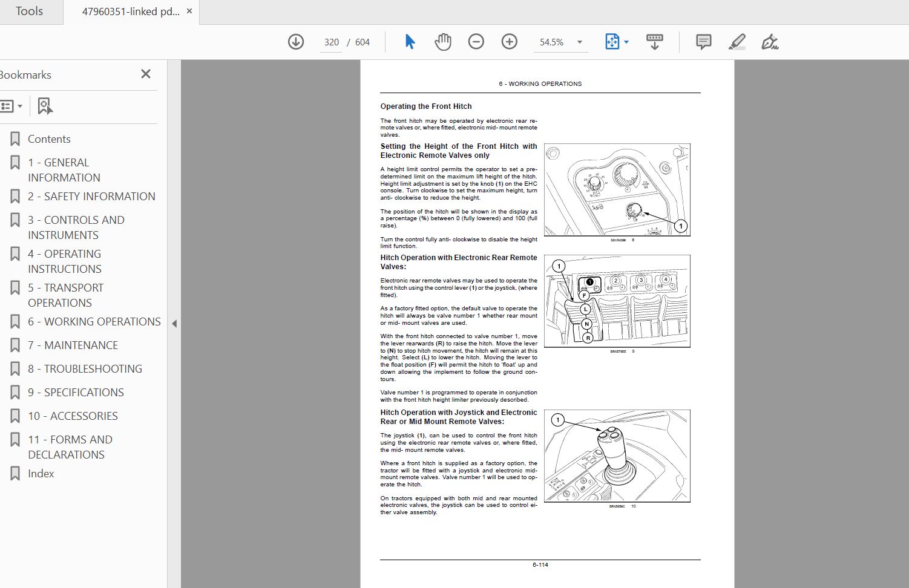Collapse the side panel with the arrow handle
Image resolution: width=909 pixels, height=588 pixels.
(x=174, y=324)
